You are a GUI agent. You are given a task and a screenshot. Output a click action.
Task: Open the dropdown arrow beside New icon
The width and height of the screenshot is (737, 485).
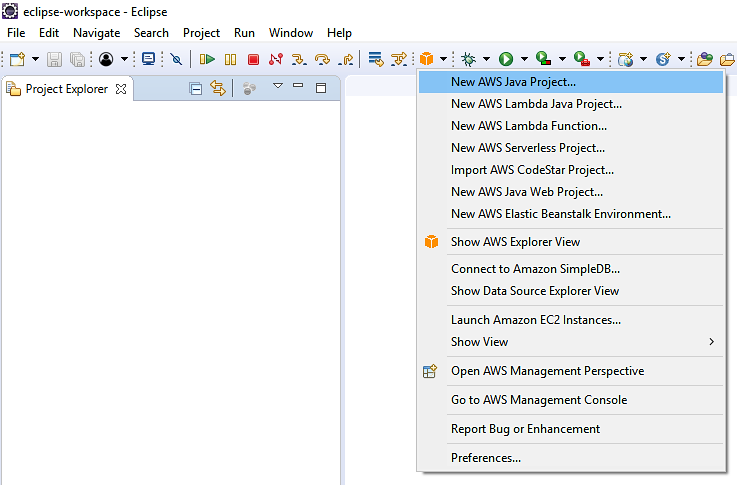tap(35, 59)
